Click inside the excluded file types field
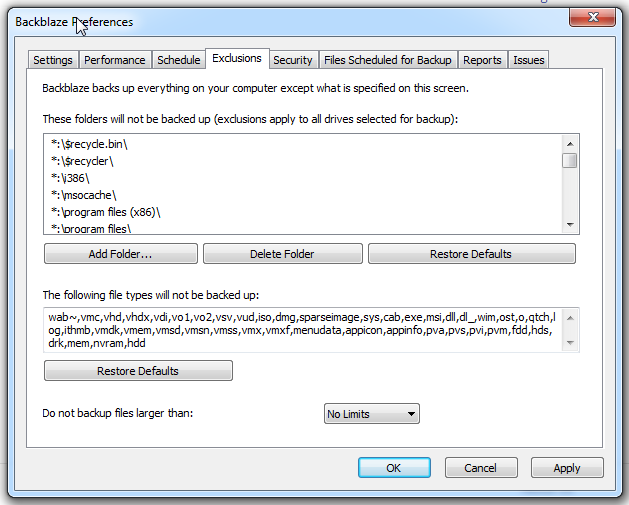Screen dimensions: 629x505 (303, 330)
